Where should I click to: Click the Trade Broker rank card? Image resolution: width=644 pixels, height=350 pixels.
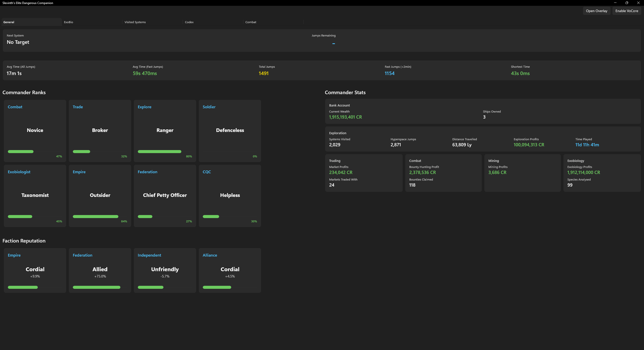(x=100, y=130)
